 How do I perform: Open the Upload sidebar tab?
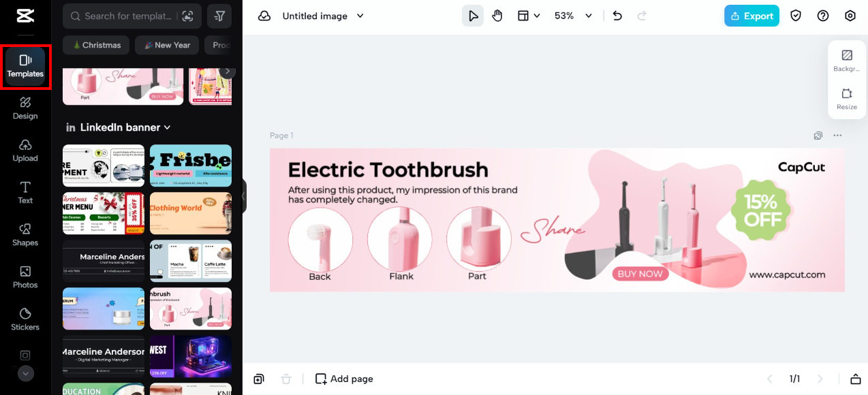click(25, 151)
